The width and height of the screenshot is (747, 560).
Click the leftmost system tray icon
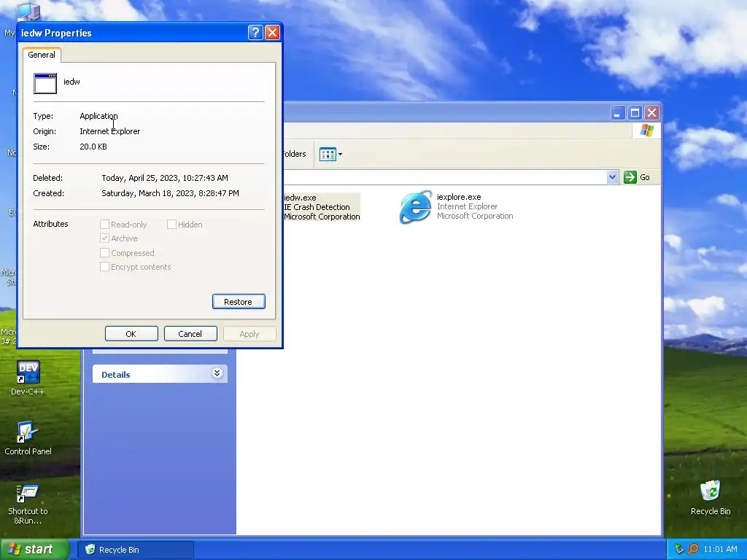pos(679,549)
